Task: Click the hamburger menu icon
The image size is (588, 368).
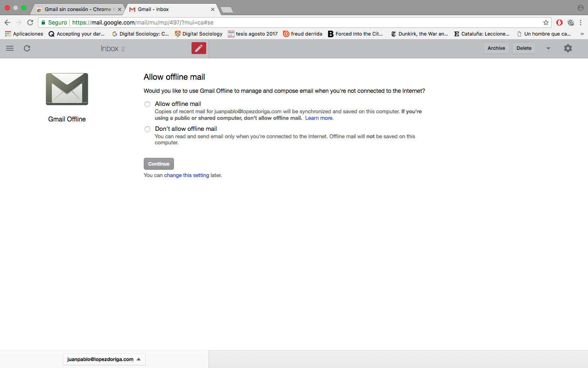Action: coord(9,48)
